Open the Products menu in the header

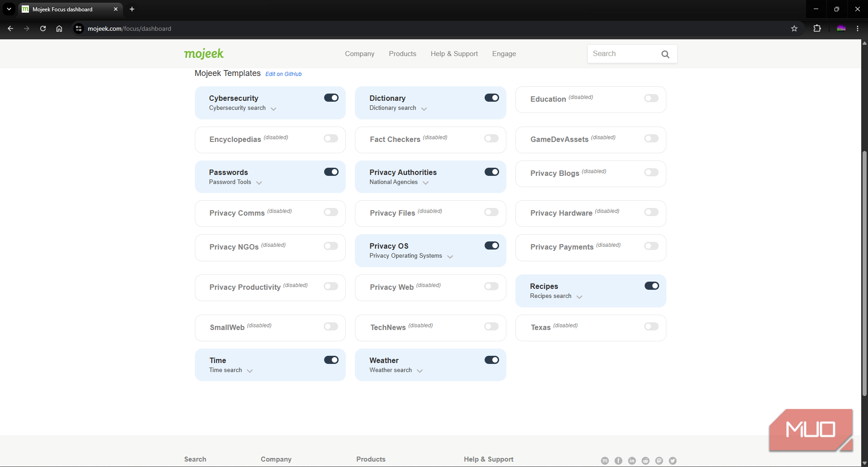(402, 54)
